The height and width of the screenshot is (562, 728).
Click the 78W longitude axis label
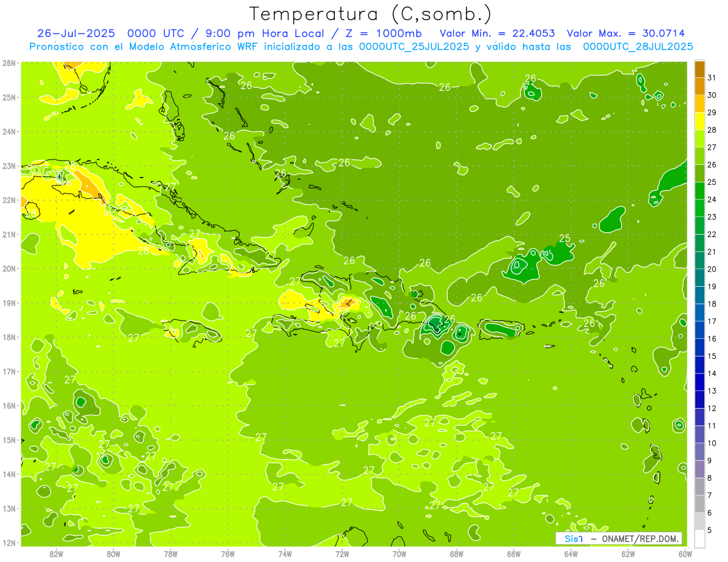[x=170, y=554]
